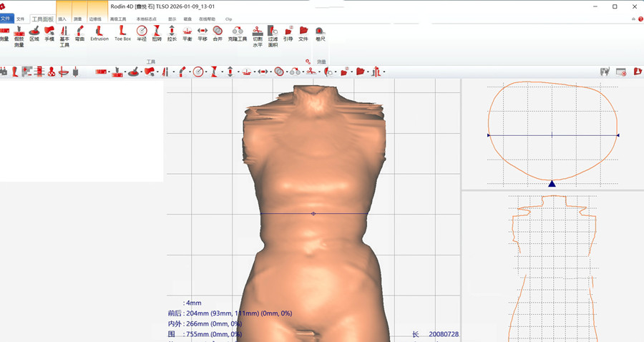Viewport: 644px width, 342px height.
Task: Open the 克隆工具 clone tool in the ribbon
Action: [x=238, y=34]
